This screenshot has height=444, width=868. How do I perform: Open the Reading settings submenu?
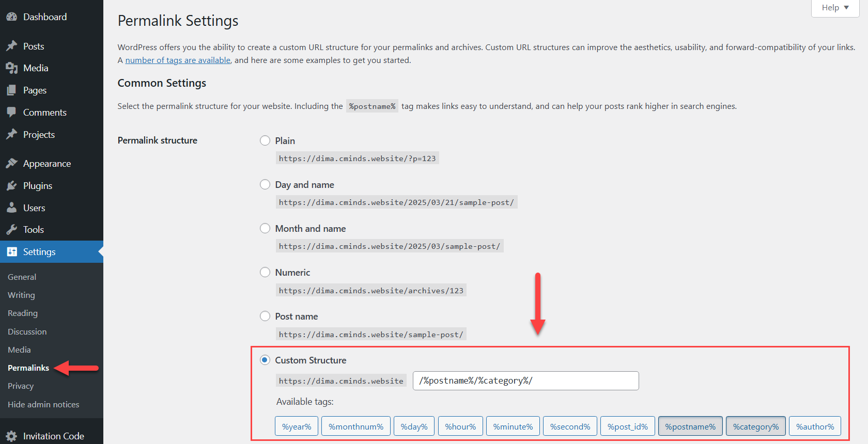click(x=23, y=313)
